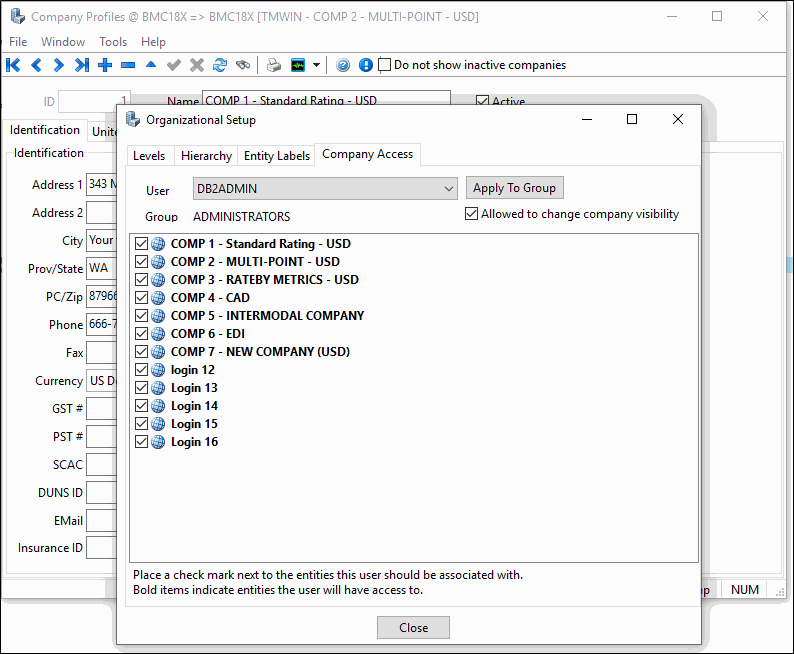Open the Entity Labels tab
The height and width of the screenshot is (654, 794).
coord(277,156)
